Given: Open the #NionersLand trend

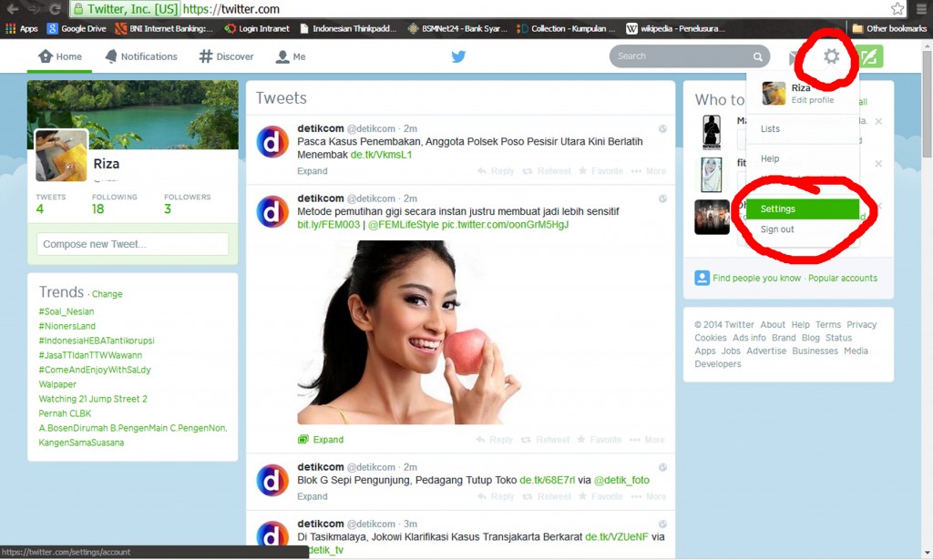Looking at the screenshot, I should click(x=67, y=326).
